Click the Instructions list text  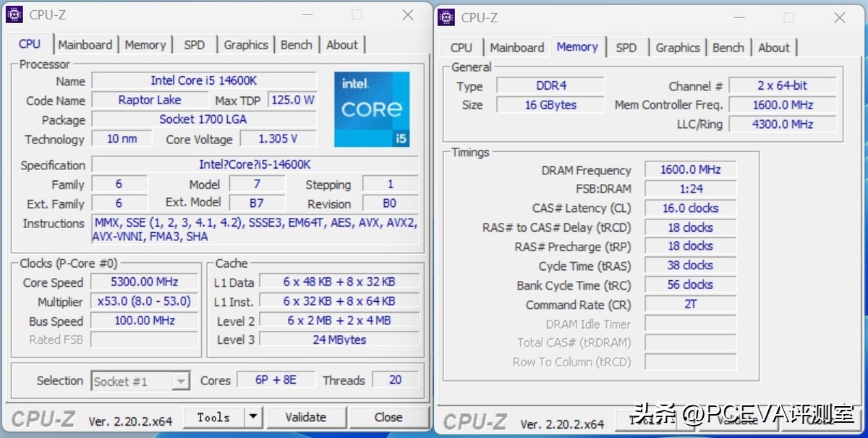point(255,229)
